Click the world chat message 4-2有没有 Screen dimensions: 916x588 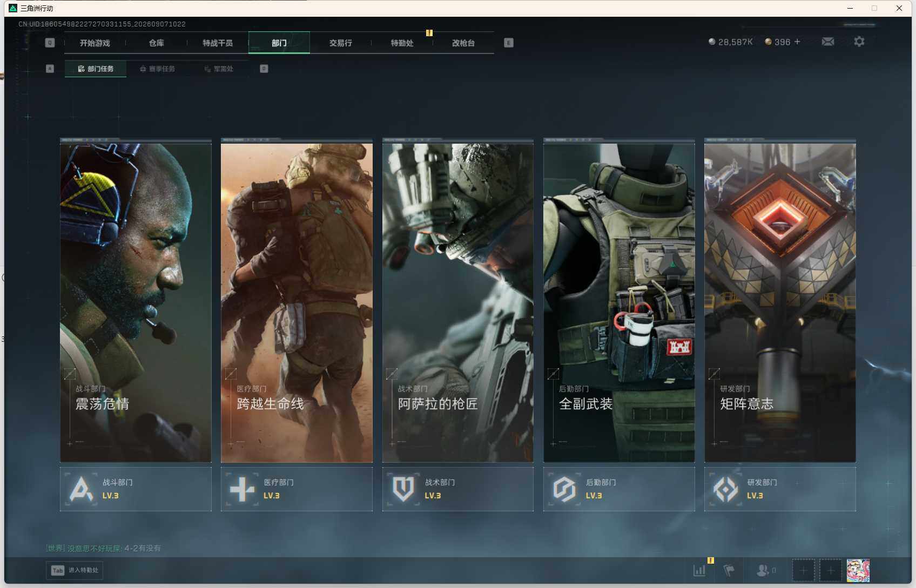143,548
